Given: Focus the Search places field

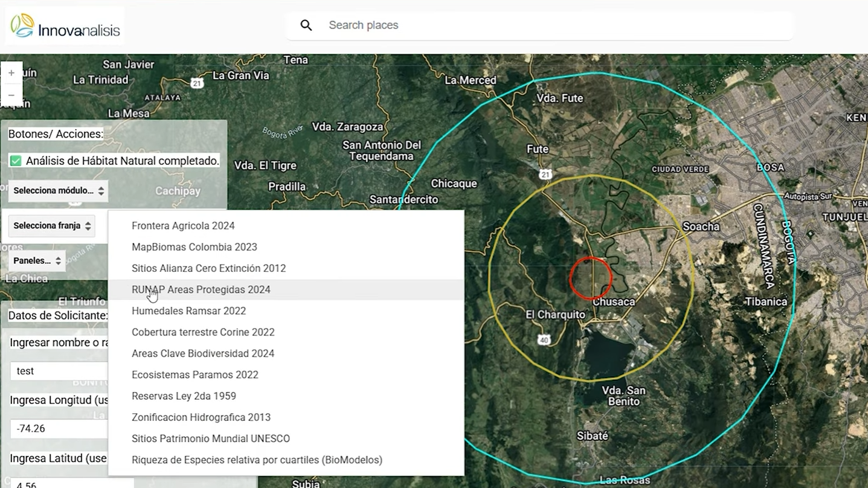Looking at the screenshot, I should (x=539, y=25).
